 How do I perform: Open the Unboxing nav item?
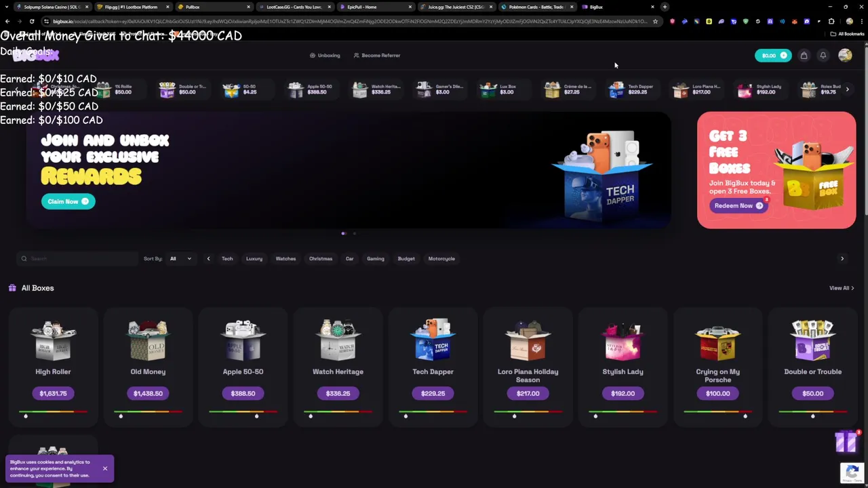tap(325, 56)
